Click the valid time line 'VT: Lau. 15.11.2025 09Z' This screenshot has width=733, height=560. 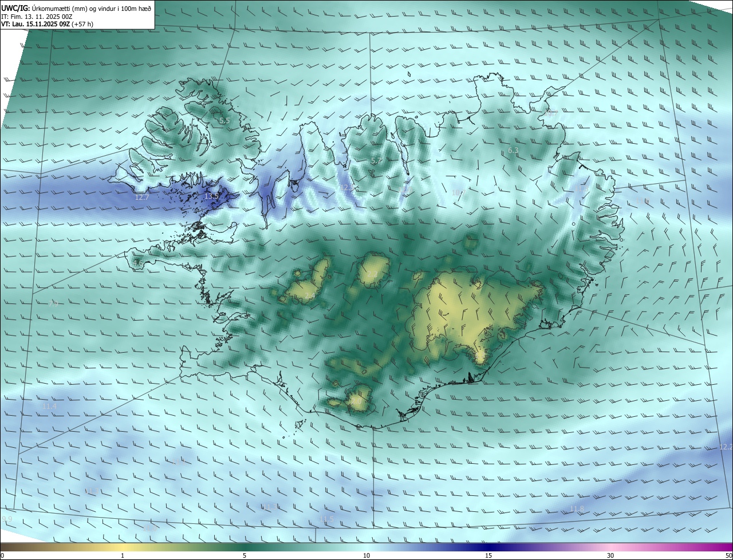pos(35,24)
